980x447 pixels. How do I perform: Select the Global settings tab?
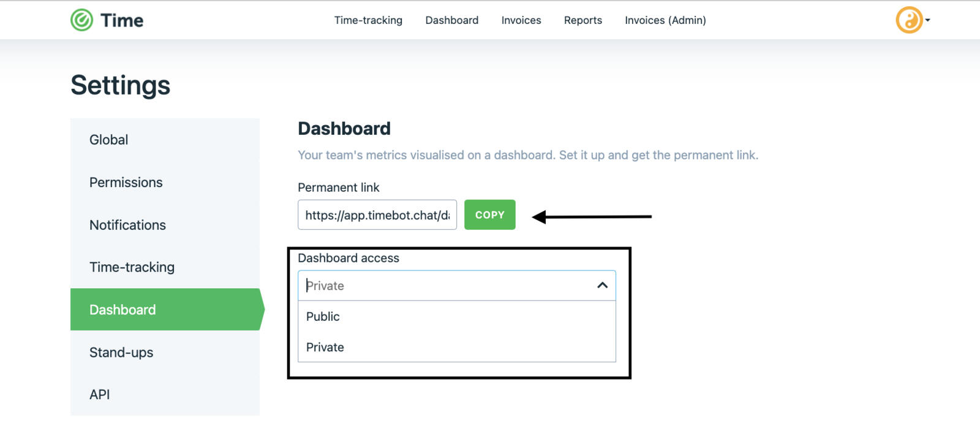point(165,140)
